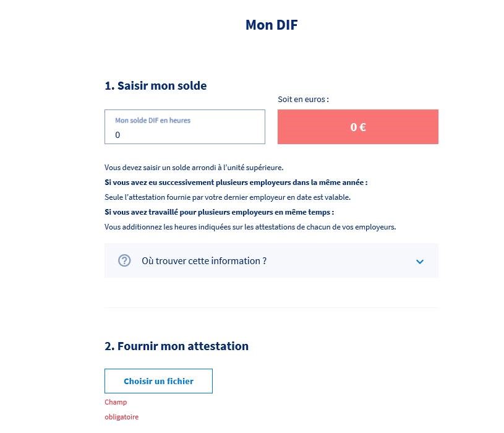The height and width of the screenshot is (433, 504).
Task: Click the red "Champ obligatoire" error message
Action: coord(116,403)
